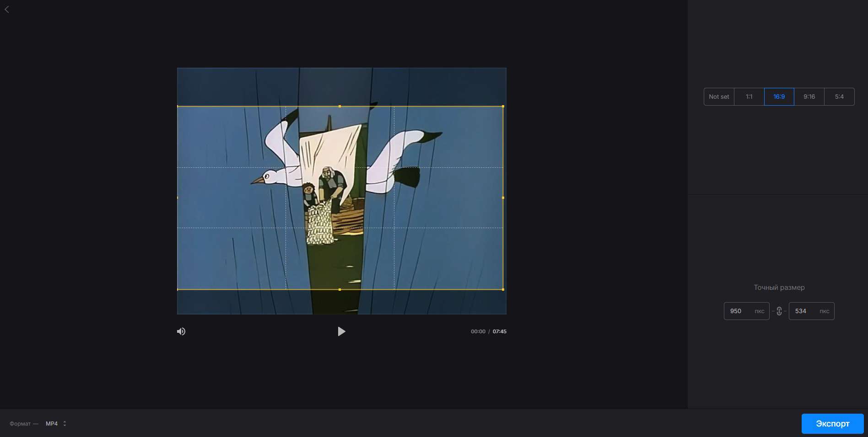Click the top-right crop corner handle
Image resolution: width=868 pixels, height=437 pixels.
point(503,107)
